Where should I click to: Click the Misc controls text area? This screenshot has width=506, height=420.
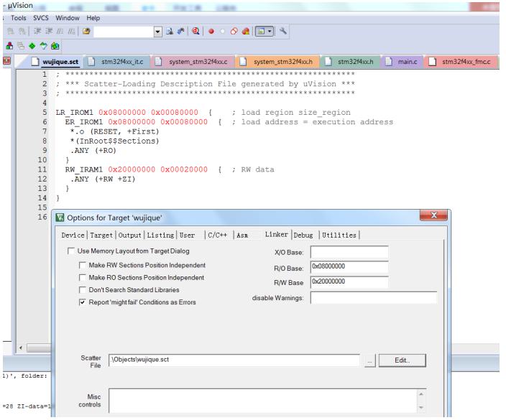(263, 401)
